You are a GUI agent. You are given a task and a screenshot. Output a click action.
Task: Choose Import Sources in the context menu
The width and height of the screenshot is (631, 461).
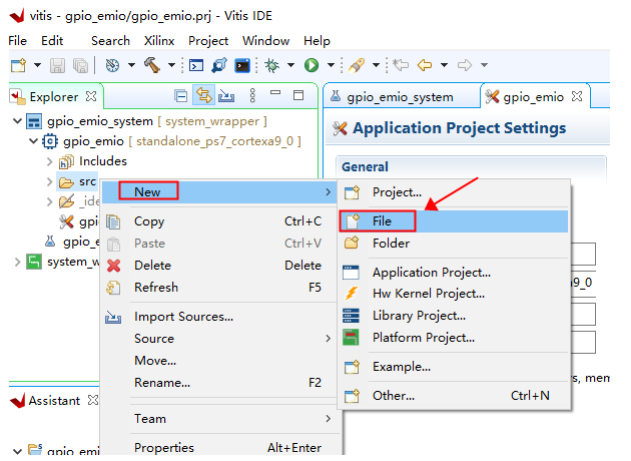tap(219, 317)
